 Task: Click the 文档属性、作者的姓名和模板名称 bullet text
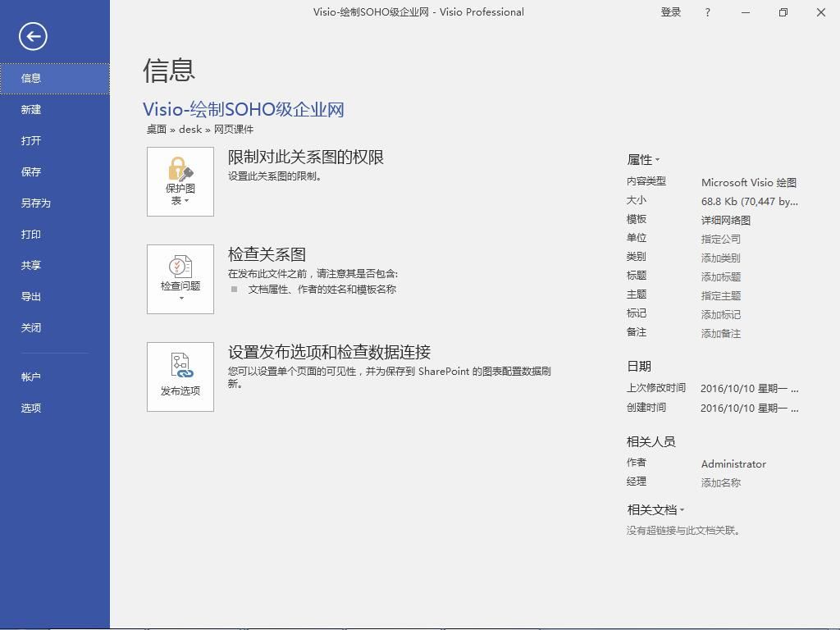coord(322,290)
